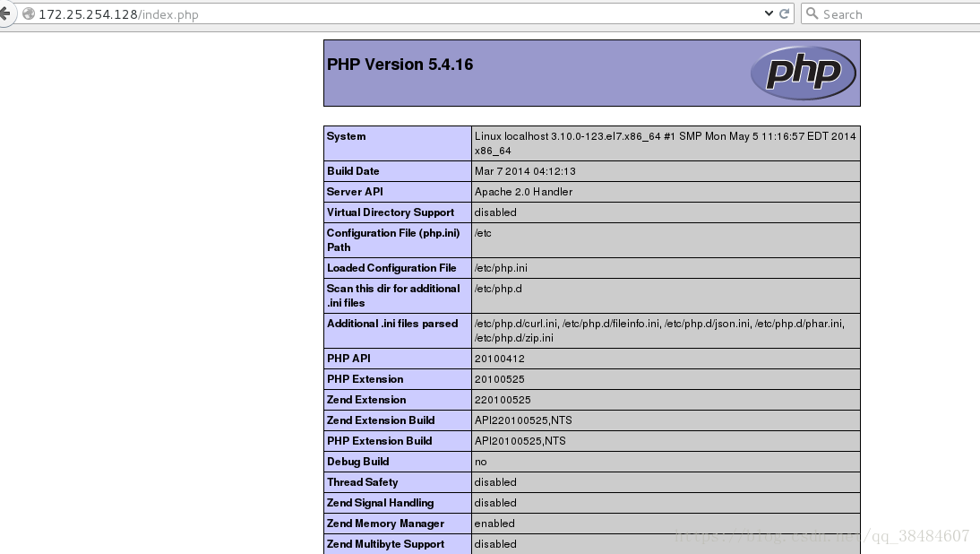Click the address bar showing 172.25.254.128/index.php
This screenshot has height=554, width=980.
(400, 13)
